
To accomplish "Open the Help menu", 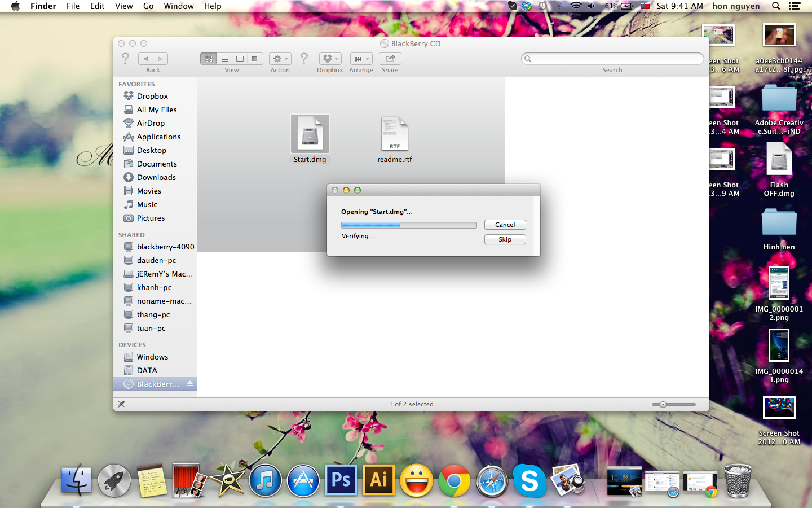I will click(213, 6).
